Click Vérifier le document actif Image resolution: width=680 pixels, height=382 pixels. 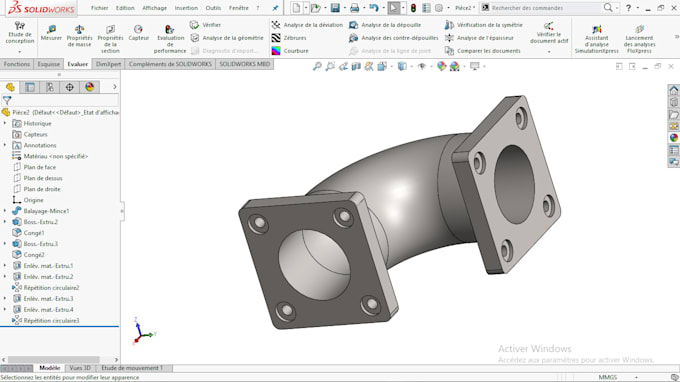click(x=549, y=33)
